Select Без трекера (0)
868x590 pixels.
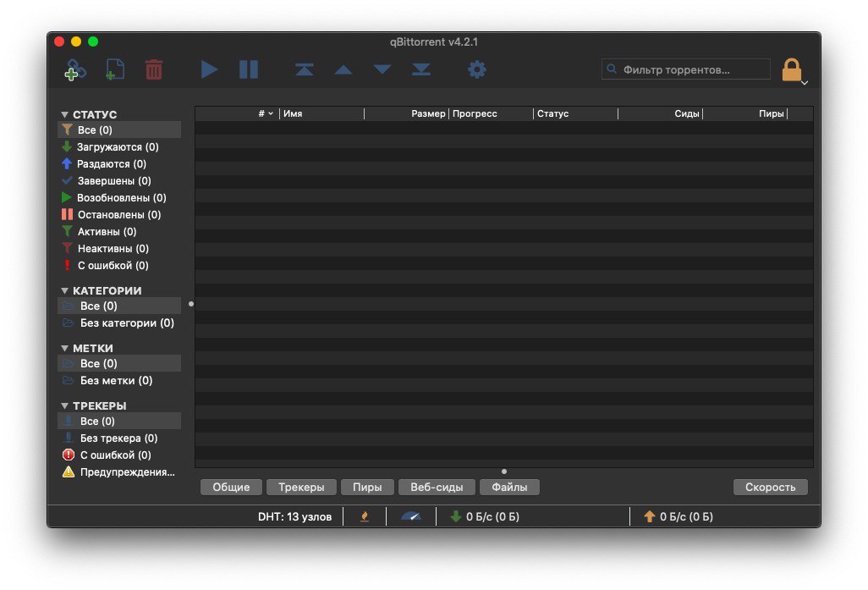click(119, 438)
